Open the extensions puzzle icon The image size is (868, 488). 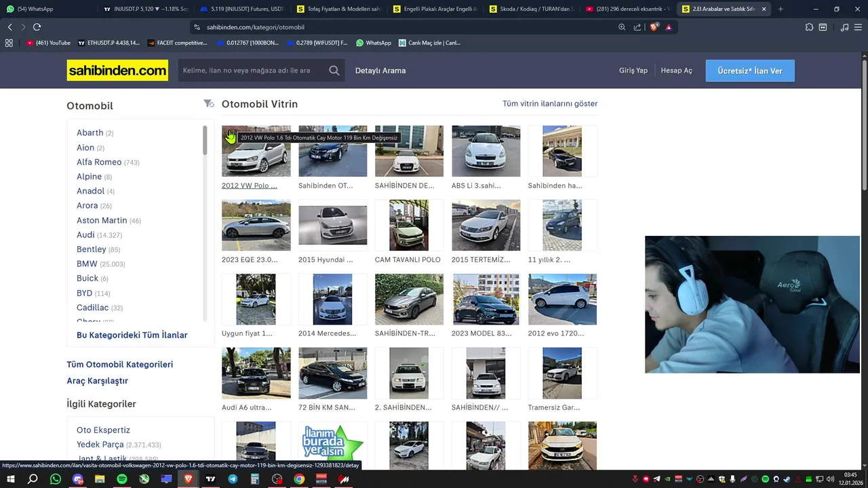pos(809,27)
